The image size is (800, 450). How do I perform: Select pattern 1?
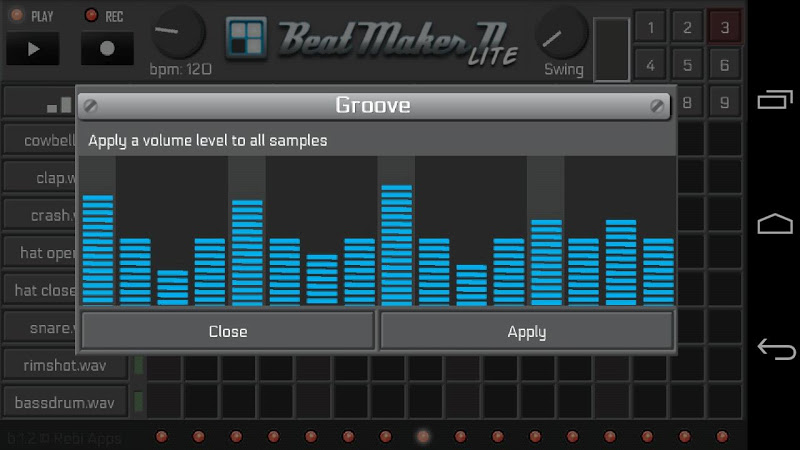pyautogui.click(x=651, y=27)
